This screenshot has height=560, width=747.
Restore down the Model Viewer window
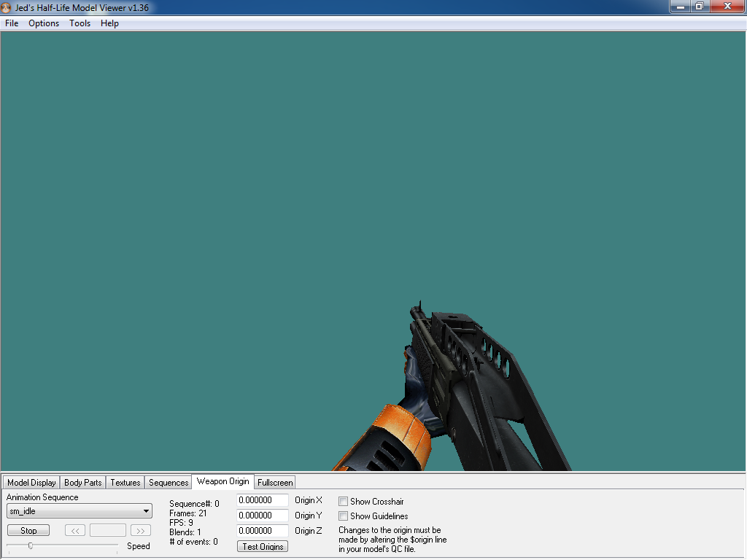700,7
